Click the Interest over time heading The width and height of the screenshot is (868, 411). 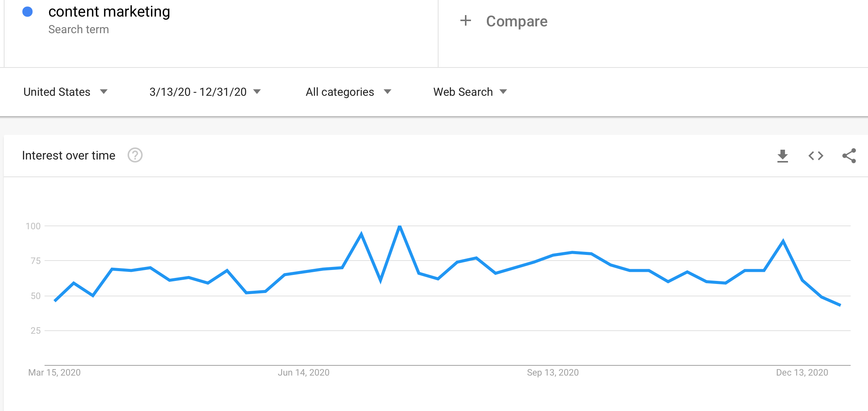click(69, 155)
